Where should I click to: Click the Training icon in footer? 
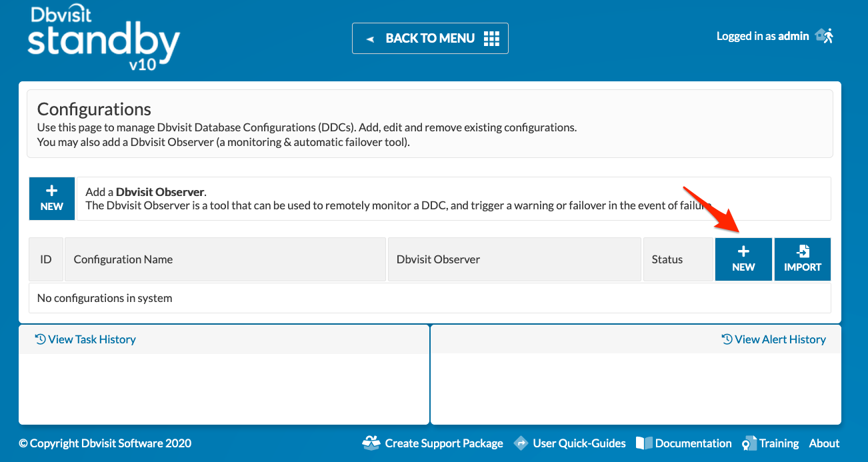749,443
